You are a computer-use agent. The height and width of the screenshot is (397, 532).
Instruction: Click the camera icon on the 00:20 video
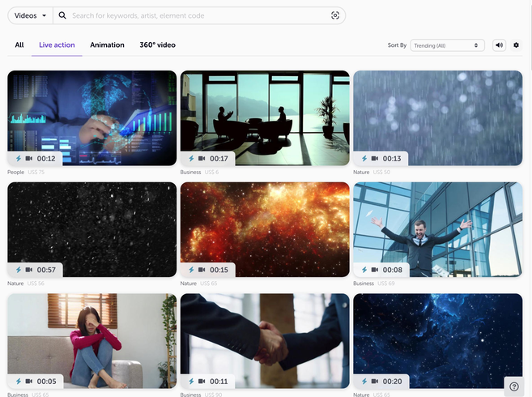pyautogui.click(x=375, y=381)
